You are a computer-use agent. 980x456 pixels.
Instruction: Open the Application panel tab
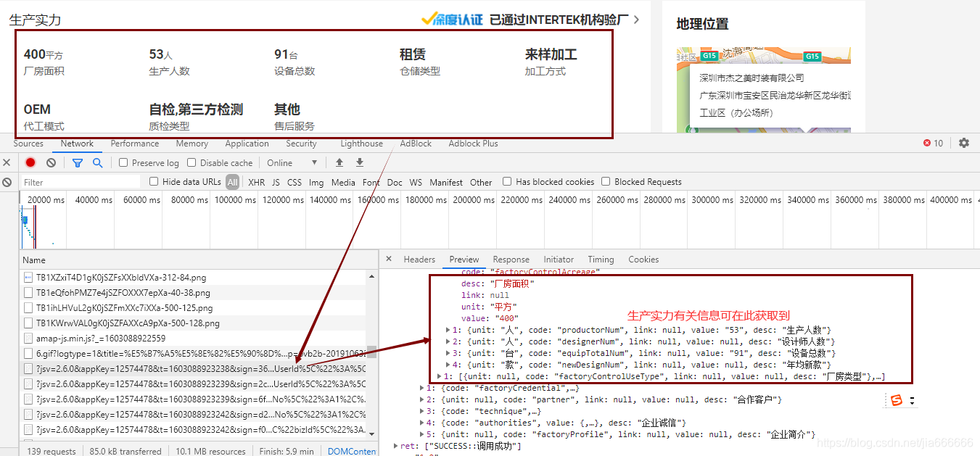pos(247,144)
